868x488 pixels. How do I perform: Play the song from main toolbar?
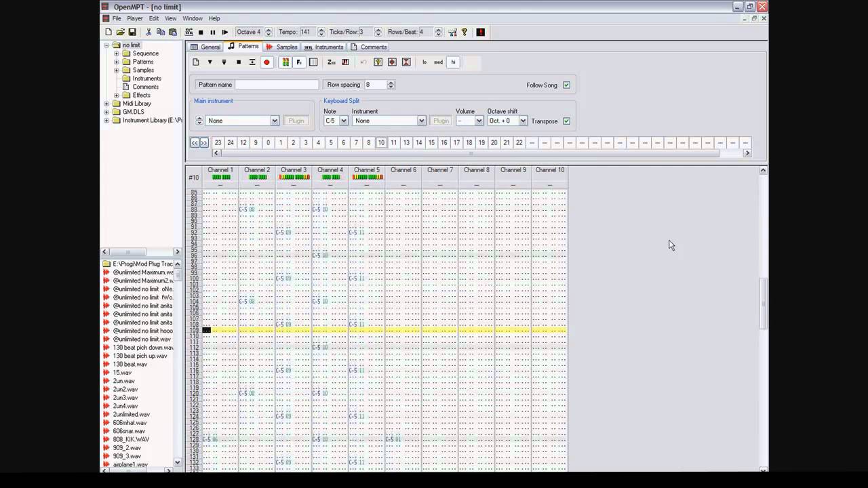(x=225, y=32)
